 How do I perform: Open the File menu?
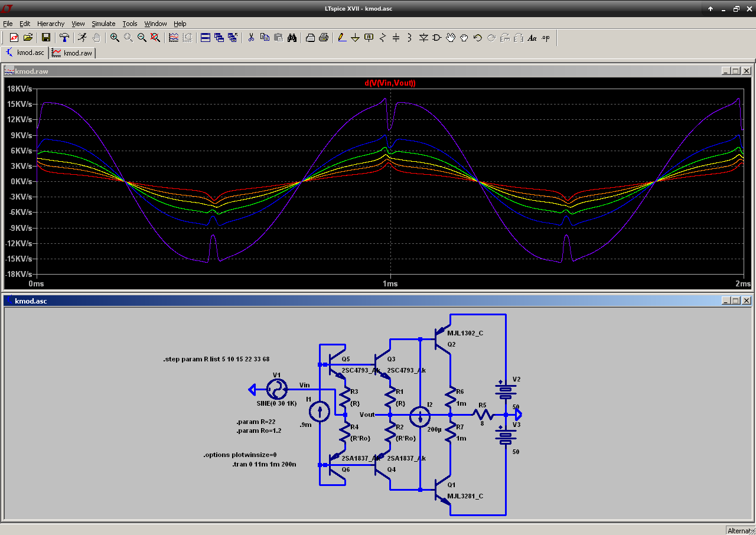[x=8, y=24]
